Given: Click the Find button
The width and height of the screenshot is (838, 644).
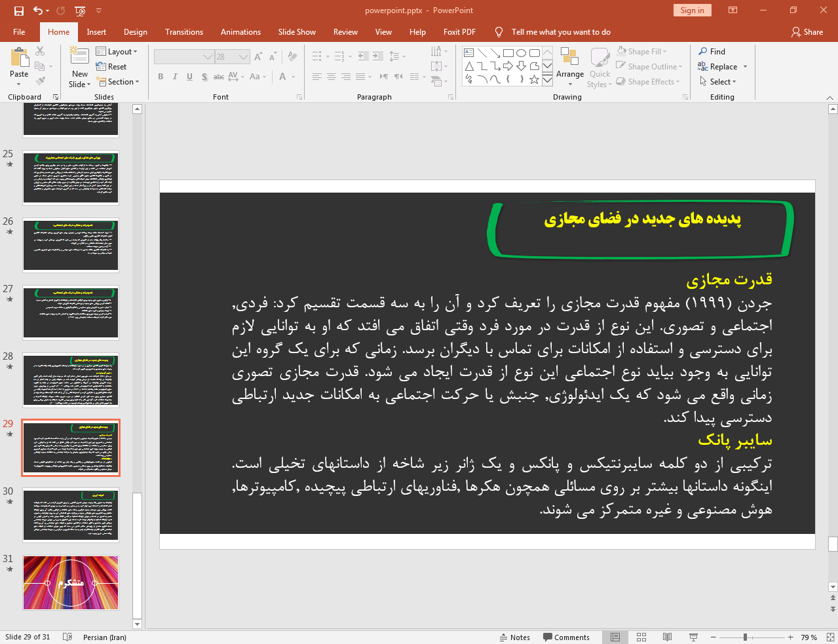Looking at the screenshot, I should (712, 51).
